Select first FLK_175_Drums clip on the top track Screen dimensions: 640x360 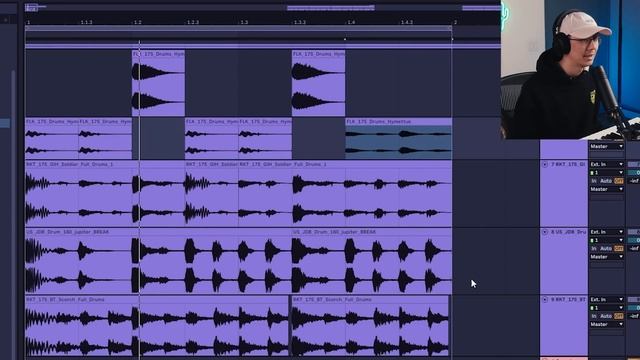(158, 83)
